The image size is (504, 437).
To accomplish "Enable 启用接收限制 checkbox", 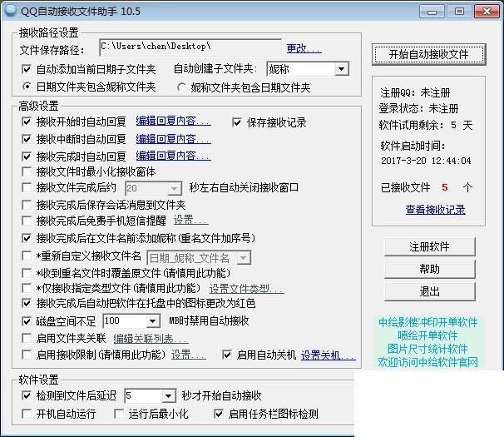I will pyautogui.click(x=27, y=355).
